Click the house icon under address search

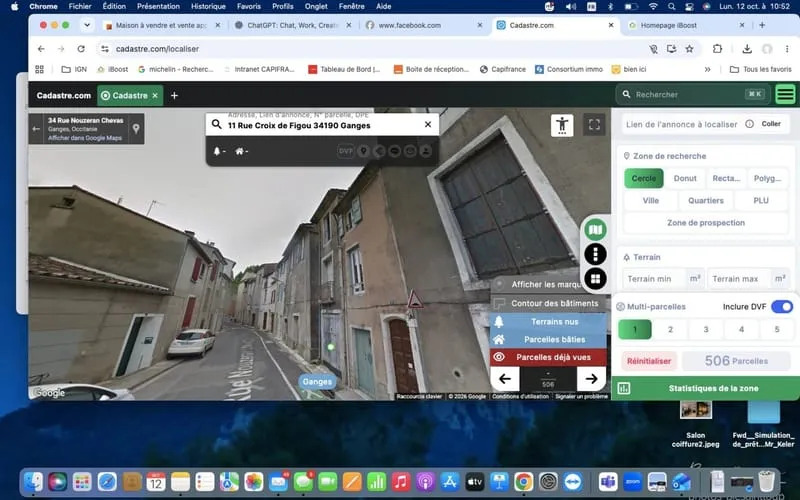pyautogui.click(x=241, y=151)
